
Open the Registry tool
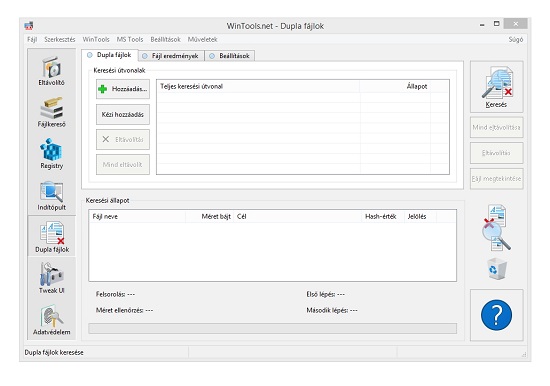tap(52, 154)
